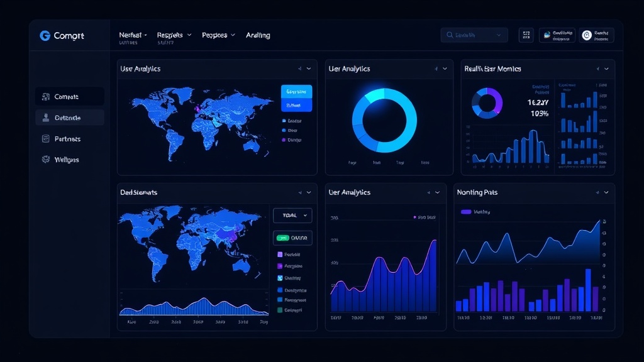Open the Wellgns settings icon in sidebar
Image resolution: width=644 pixels, height=362 pixels.
pyautogui.click(x=45, y=159)
